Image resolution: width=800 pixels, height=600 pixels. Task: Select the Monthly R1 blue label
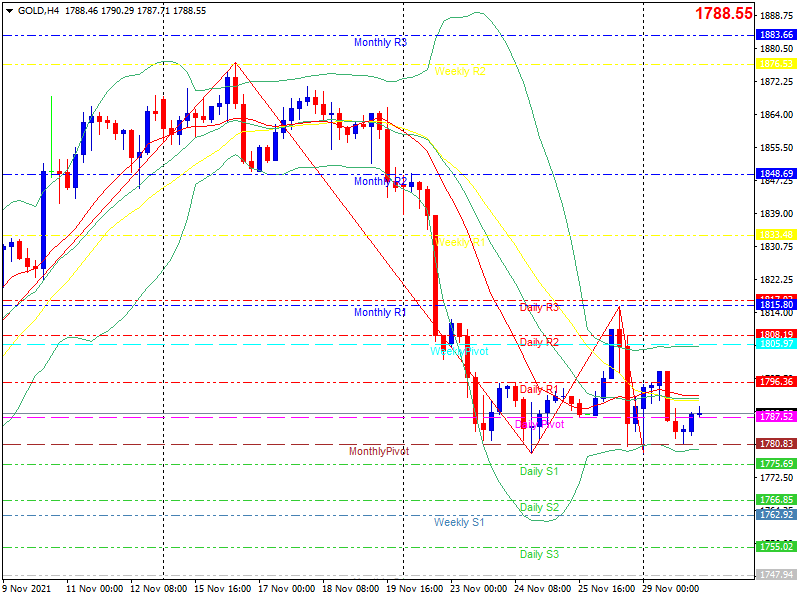pyautogui.click(x=380, y=312)
